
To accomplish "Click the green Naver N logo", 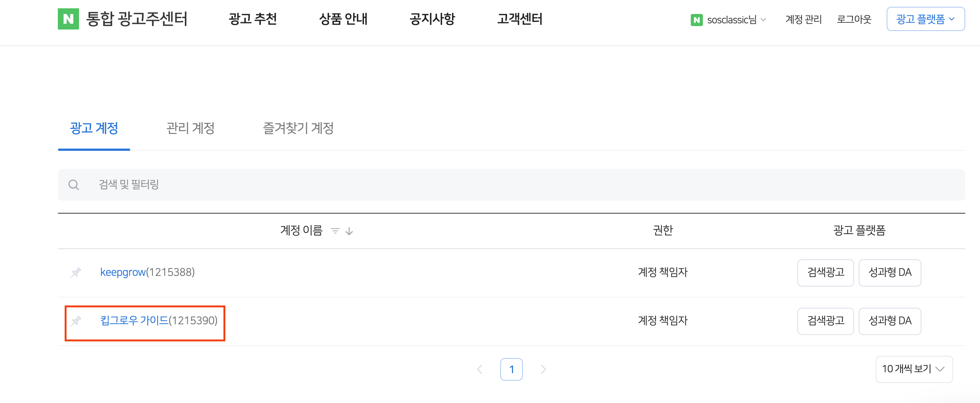I will coord(68,19).
